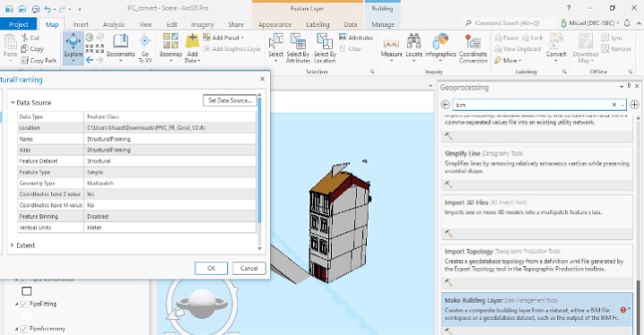Click the Cut scissors icon
Image resolution: width=644 pixels, height=335 pixels.
click(x=25, y=38)
